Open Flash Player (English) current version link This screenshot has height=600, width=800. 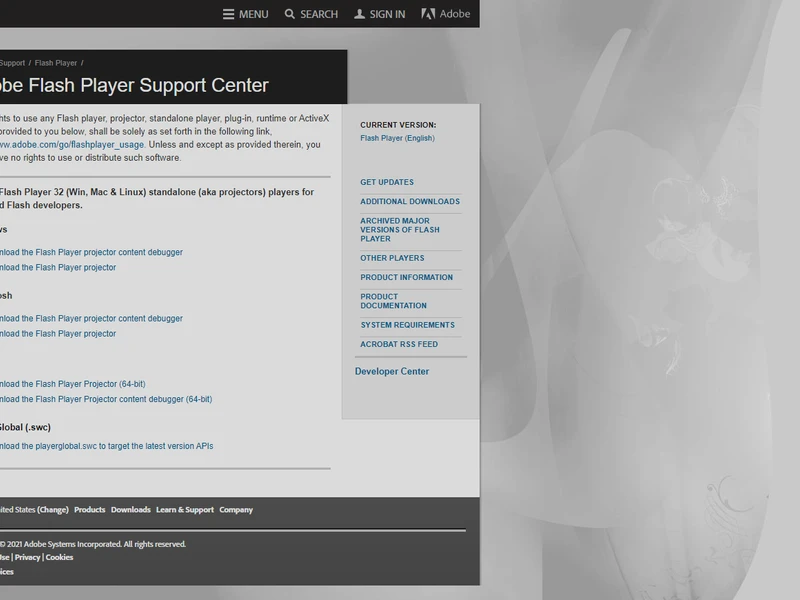point(397,138)
